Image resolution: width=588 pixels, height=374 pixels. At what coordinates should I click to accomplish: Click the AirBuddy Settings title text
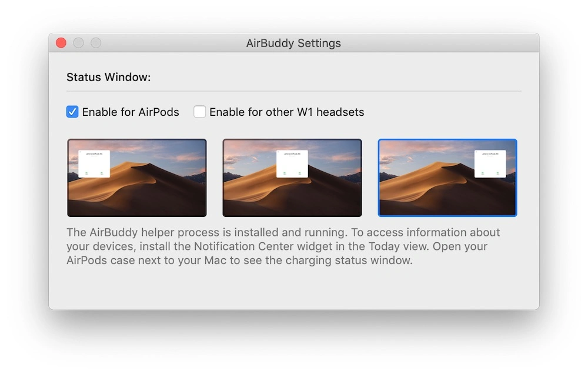[x=293, y=43]
